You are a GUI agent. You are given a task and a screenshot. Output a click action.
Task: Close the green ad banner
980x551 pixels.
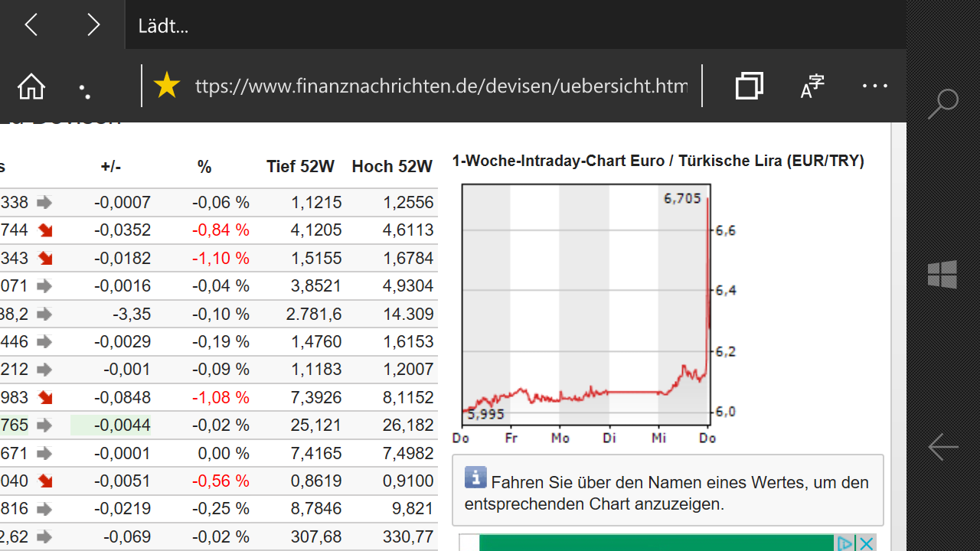pyautogui.click(x=867, y=542)
